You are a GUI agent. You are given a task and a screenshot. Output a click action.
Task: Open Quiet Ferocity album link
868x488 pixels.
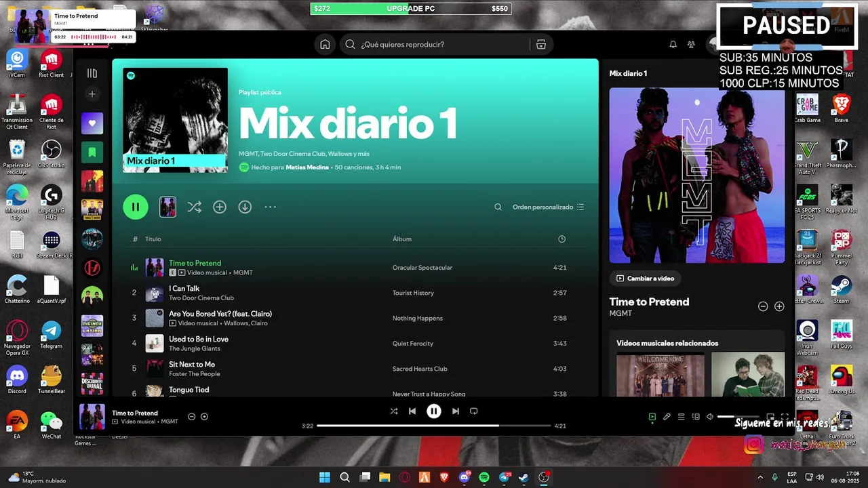pos(413,344)
